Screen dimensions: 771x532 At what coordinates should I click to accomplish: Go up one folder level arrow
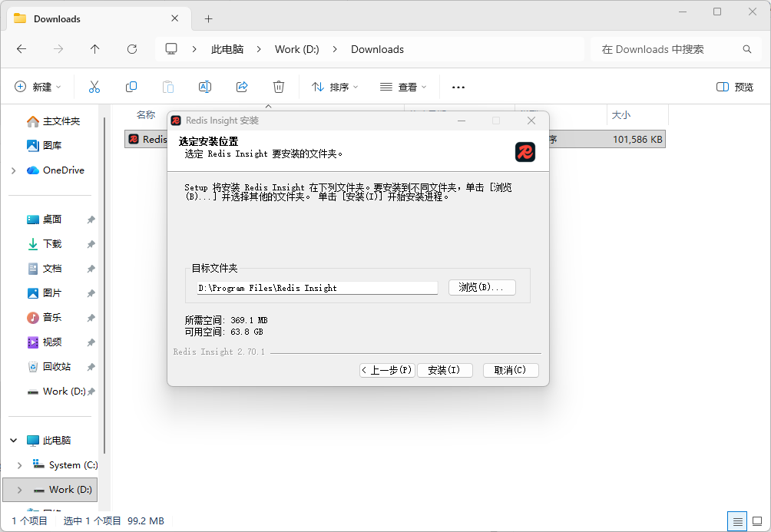(95, 48)
